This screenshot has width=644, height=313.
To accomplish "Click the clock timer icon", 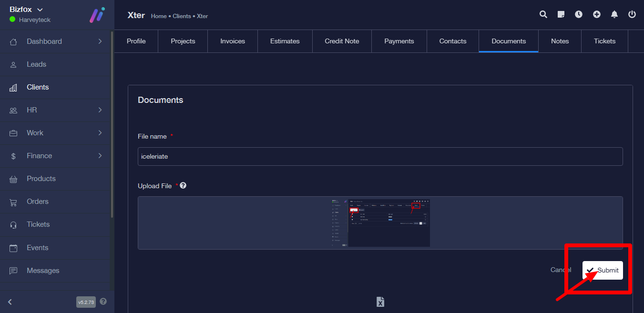I will tap(579, 14).
